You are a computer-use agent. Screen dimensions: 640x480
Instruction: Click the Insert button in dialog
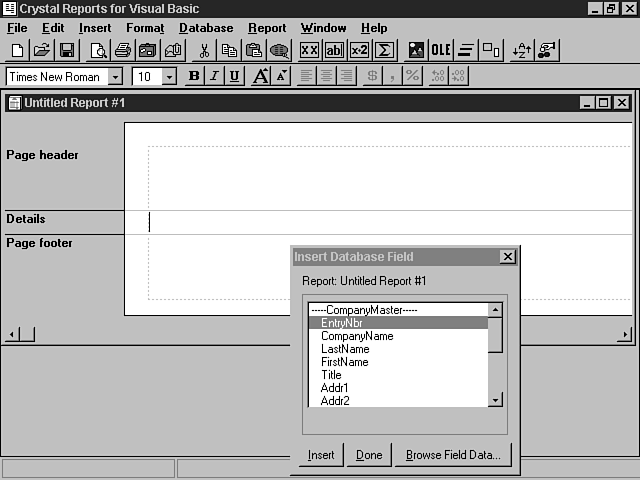tap(321, 455)
